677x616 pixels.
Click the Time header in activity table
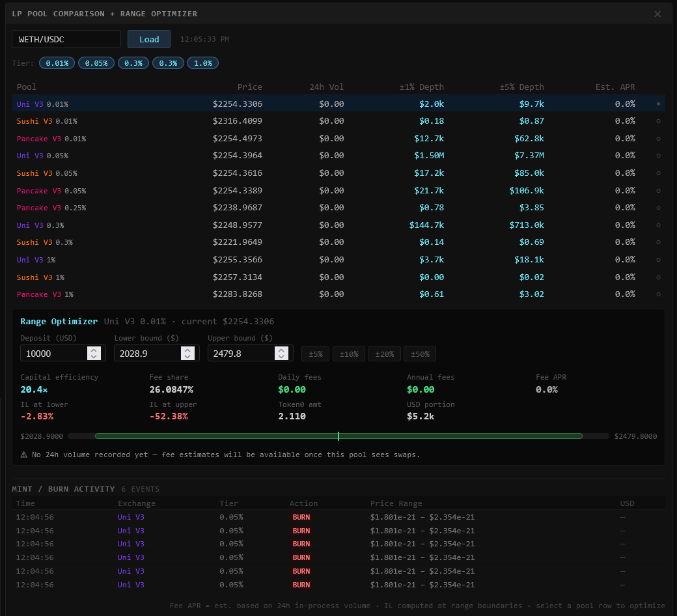pyautogui.click(x=25, y=503)
